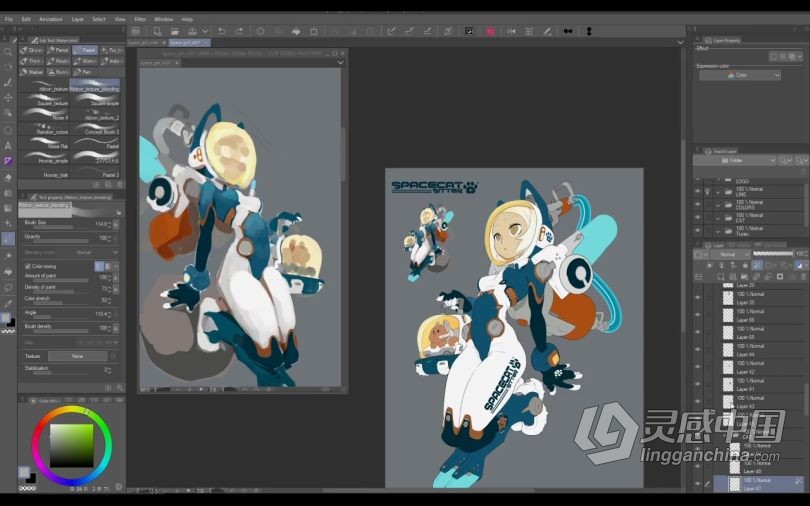Open the Folder filter dropdown in Search Layer
Screen dimensions: 810x506
[736, 161]
